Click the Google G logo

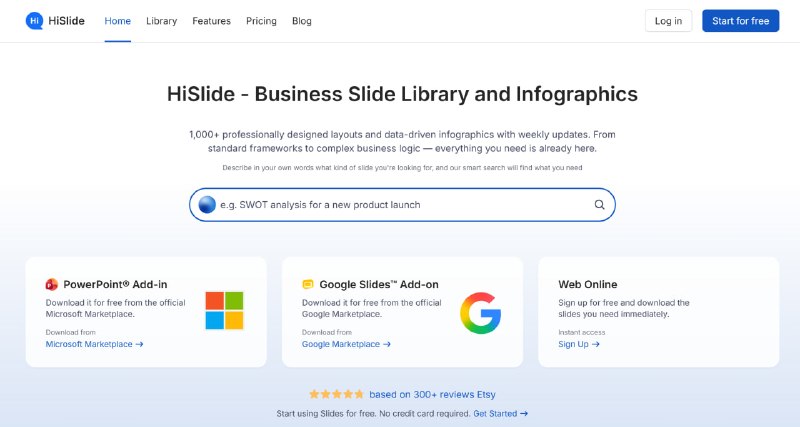click(481, 313)
